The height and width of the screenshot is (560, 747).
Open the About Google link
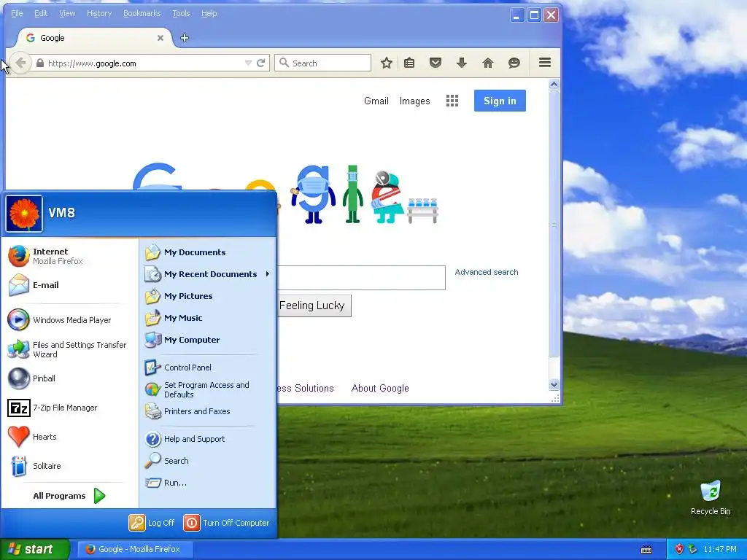(380, 388)
